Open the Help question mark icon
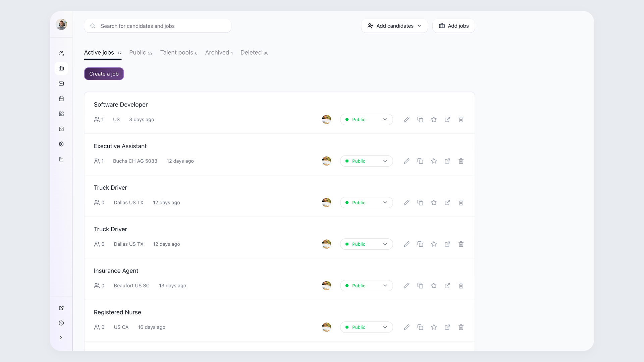 click(x=61, y=323)
